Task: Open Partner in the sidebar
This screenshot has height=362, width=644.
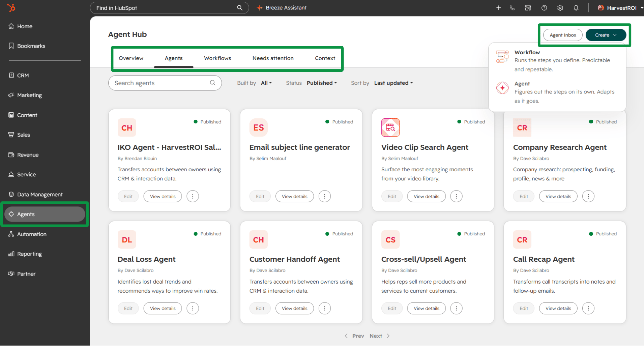Action: [22, 274]
